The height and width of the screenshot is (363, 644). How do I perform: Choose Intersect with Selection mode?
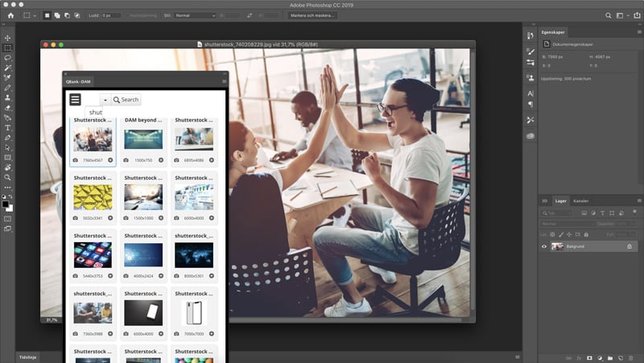(77, 15)
